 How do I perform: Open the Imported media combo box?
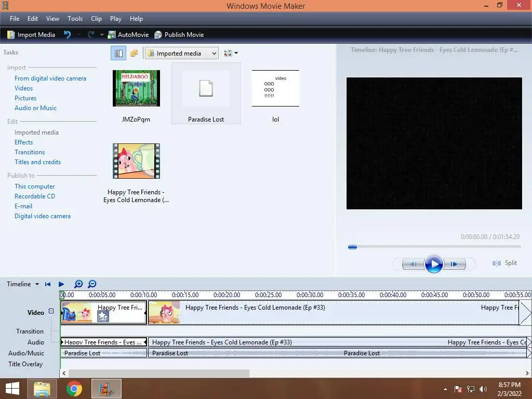[x=182, y=54]
